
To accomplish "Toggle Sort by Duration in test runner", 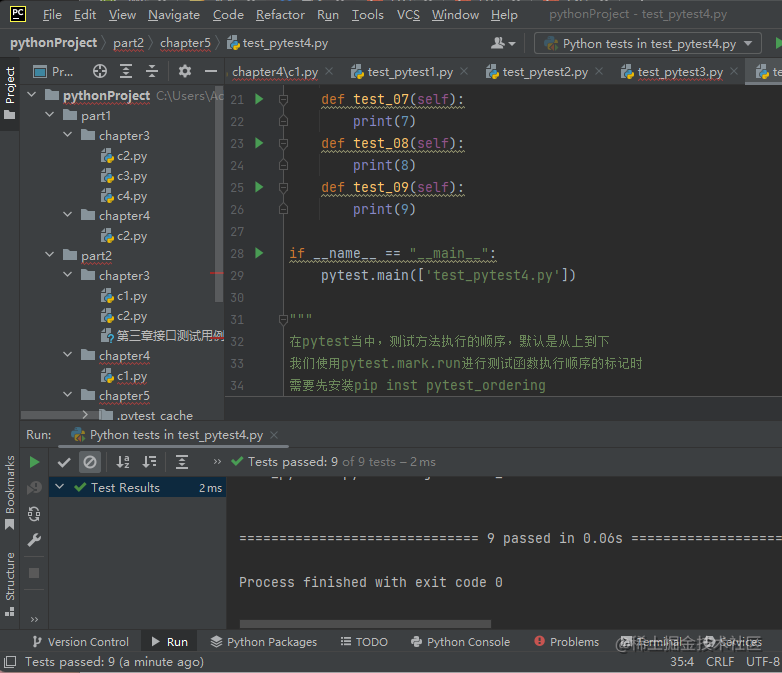I will (149, 462).
